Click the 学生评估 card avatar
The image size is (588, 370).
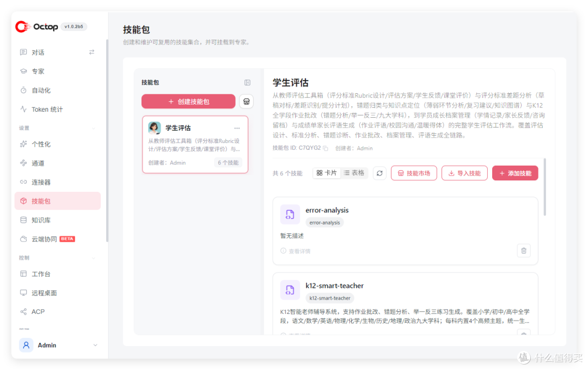(155, 128)
